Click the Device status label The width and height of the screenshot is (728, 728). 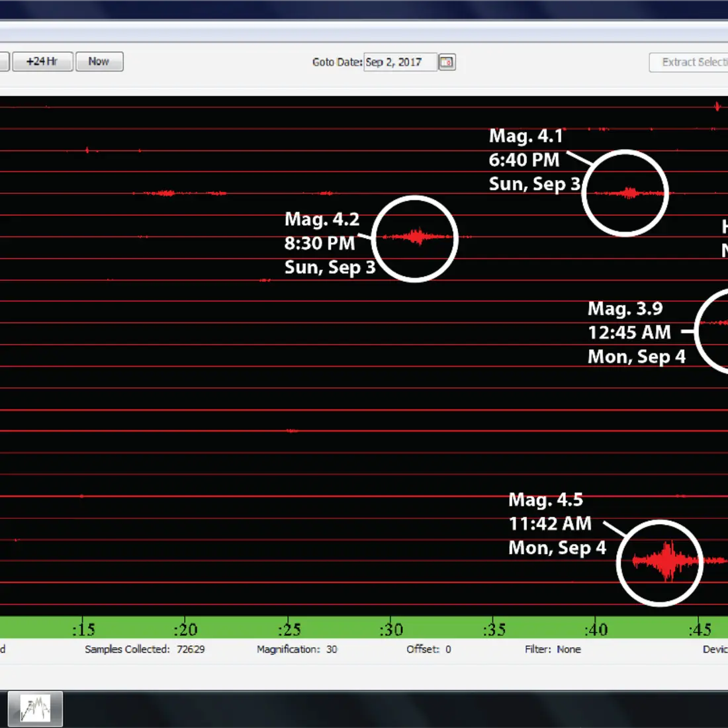[x=717, y=649]
